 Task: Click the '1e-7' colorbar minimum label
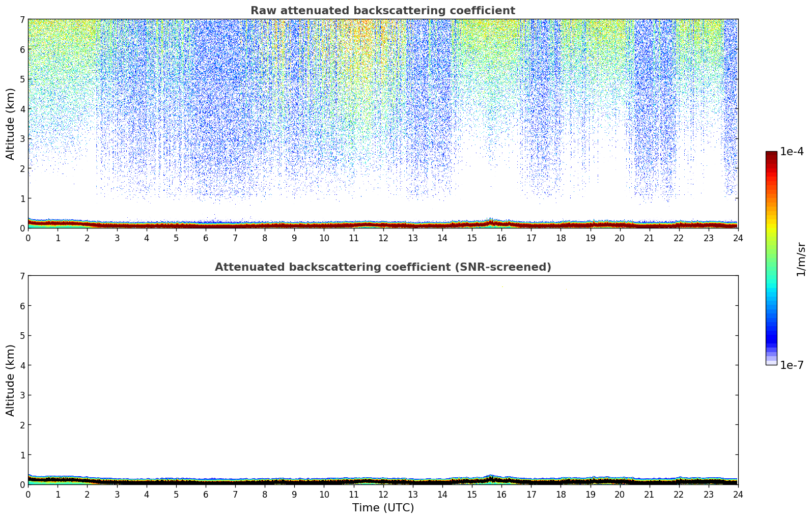(x=792, y=365)
